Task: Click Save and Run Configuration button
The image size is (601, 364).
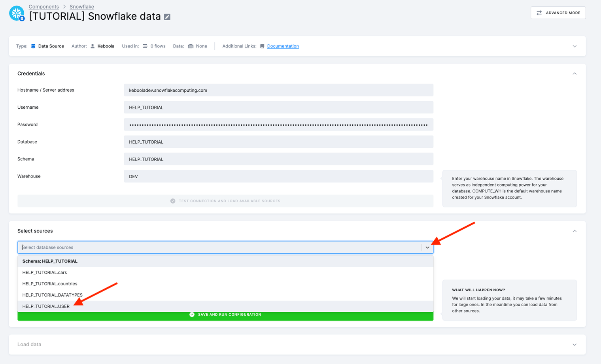Action: coord(225,315)
